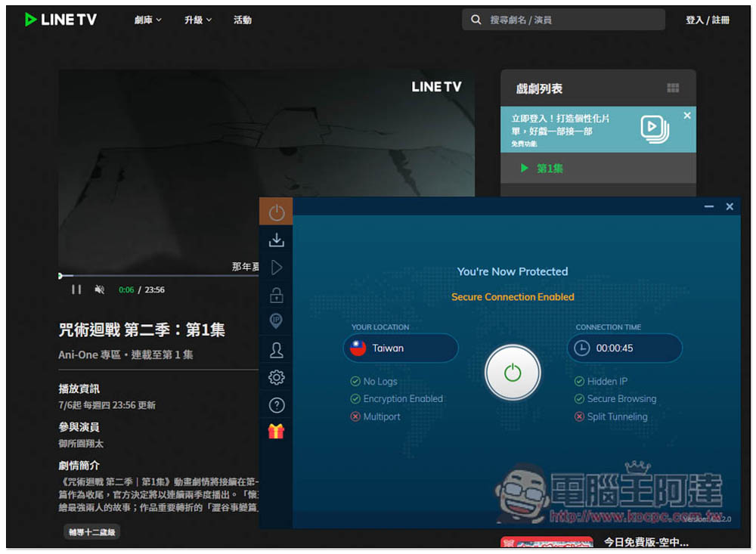Open the Taiwan location selector
756x554 pixels.
coord(401,348)
